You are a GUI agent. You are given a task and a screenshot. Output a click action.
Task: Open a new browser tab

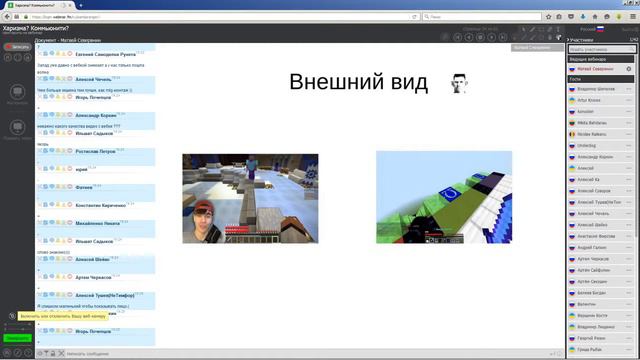[80, 5]
